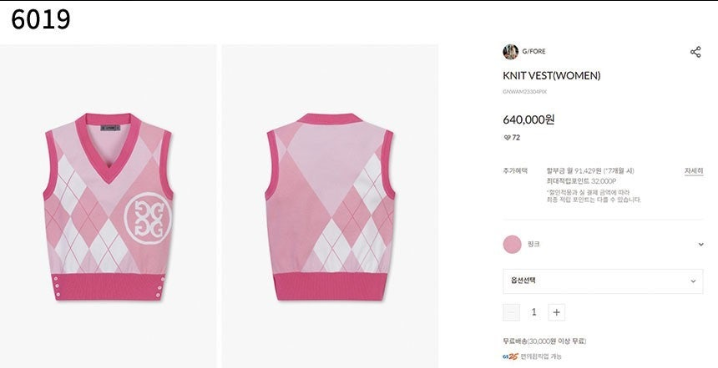
Task: Expand the pink color dropdown chevron
Action: click(x=701, y=244)
